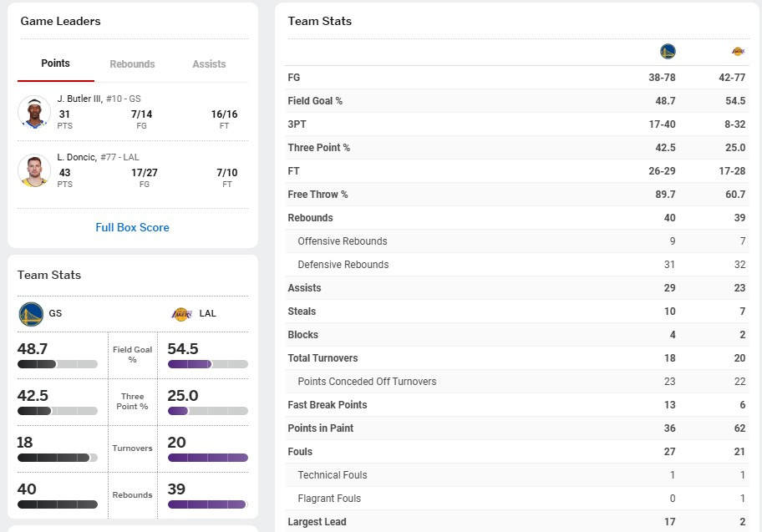Click the Warriors logo in Team Stats table header
762x532 pixels.
point(668,51)
